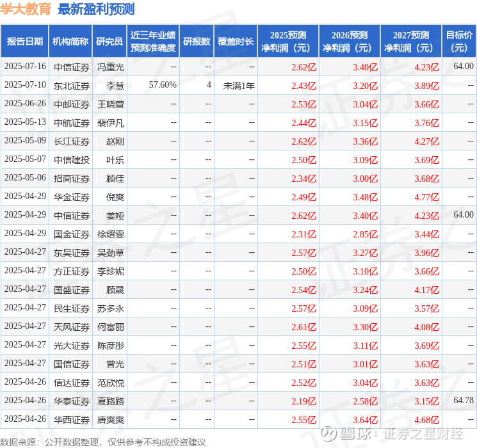This screenshot has height=448, width=477.
Task: Click the 3.64亿 value for 华西证券
Action: [366, 420]
